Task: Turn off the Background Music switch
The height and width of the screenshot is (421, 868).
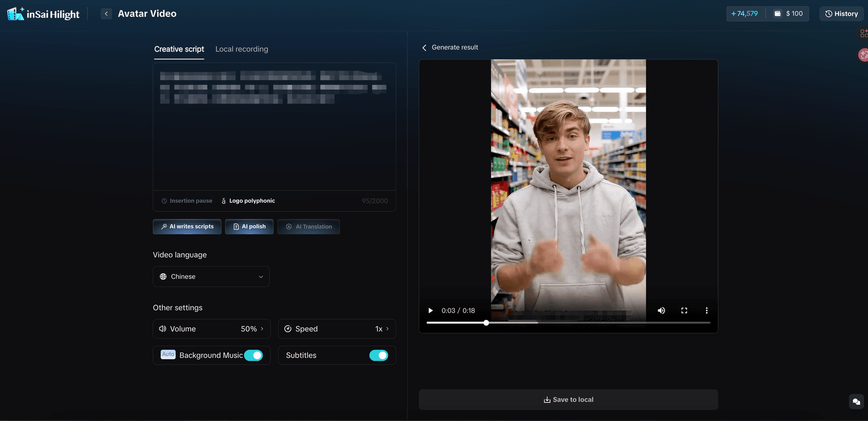Action: click(x=253, y=355)
